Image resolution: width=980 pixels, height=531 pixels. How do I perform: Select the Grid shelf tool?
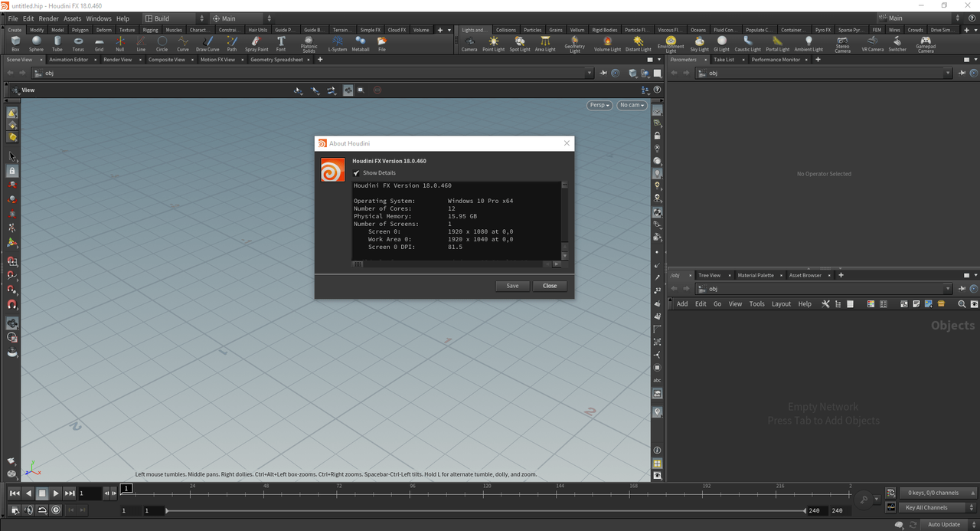[99, 44]
